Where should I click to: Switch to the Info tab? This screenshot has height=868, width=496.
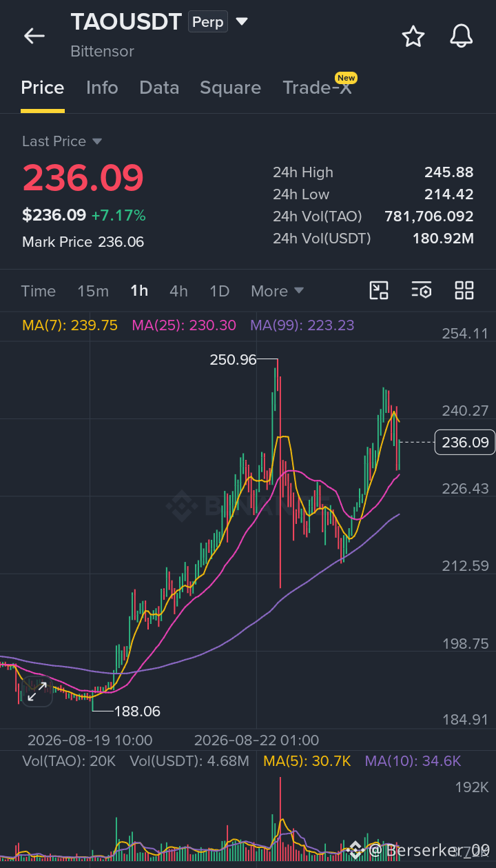click(x=102, y=88)
